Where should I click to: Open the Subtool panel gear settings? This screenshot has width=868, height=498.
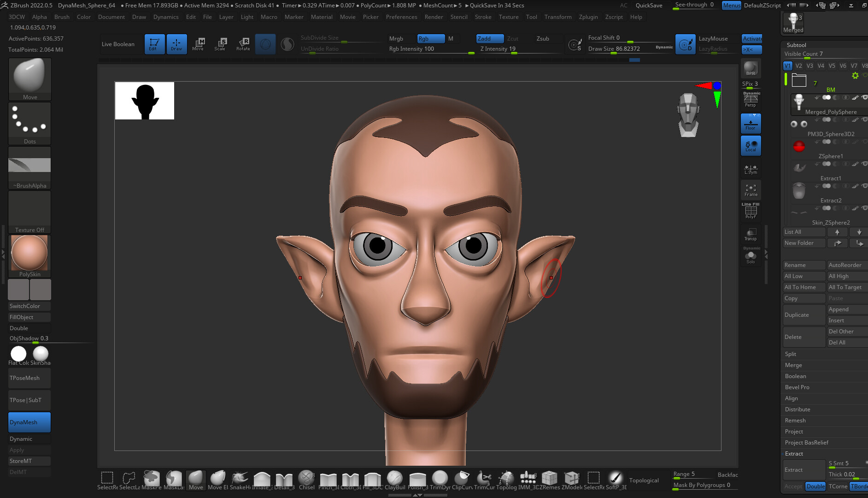[x=855, y=76]
